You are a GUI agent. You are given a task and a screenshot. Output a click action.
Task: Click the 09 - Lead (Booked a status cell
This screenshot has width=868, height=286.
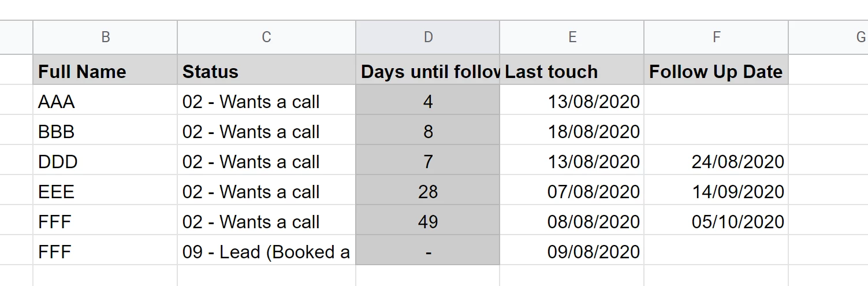[266, 252]
